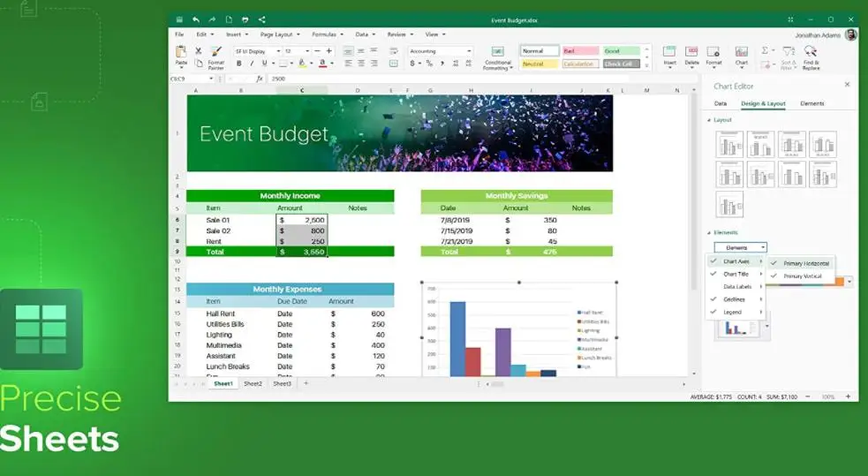
Task: Click the Format Painter brush icon
Action: (216, 53)
